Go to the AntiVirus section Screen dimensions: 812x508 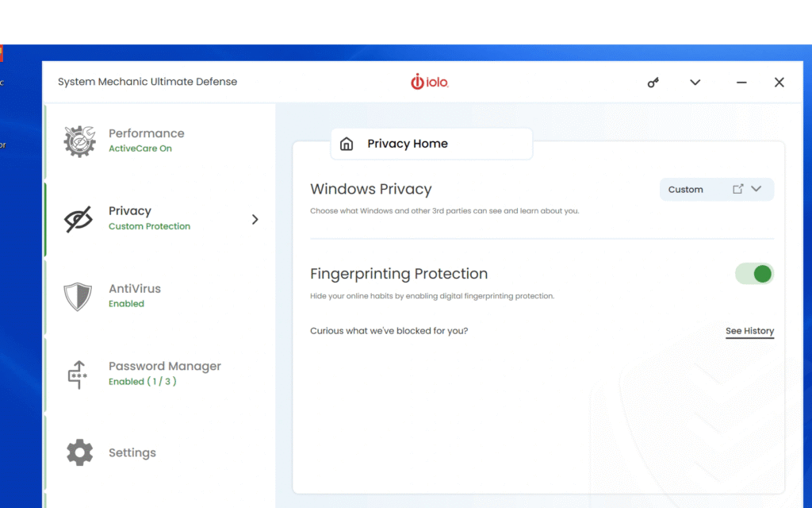point(160,297)
